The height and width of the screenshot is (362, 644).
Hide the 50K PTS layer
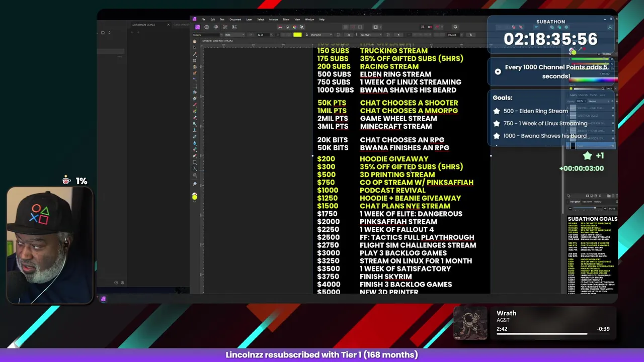click(x=613, y=108)
